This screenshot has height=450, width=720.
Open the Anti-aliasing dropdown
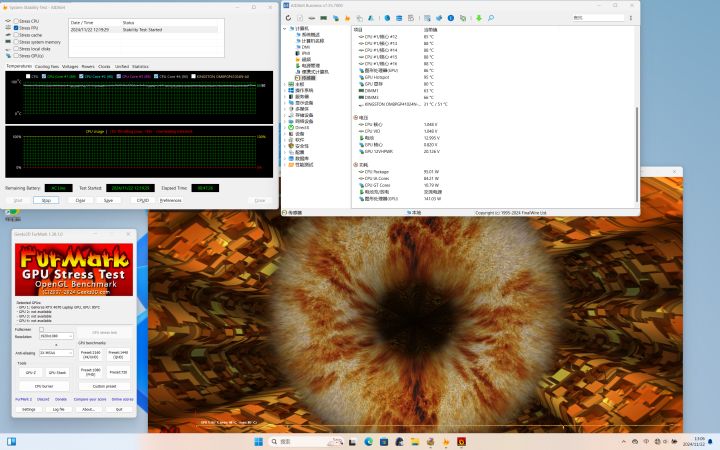56,353
